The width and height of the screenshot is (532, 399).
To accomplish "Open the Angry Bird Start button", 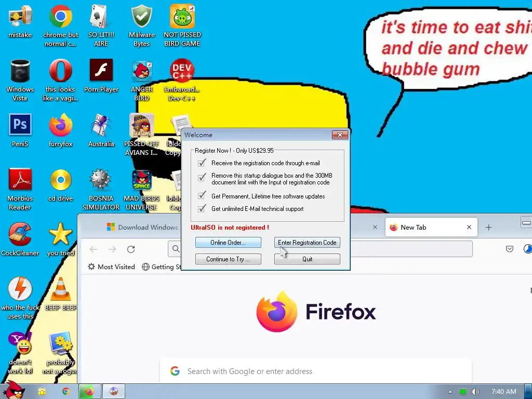I will pos(14,390).
